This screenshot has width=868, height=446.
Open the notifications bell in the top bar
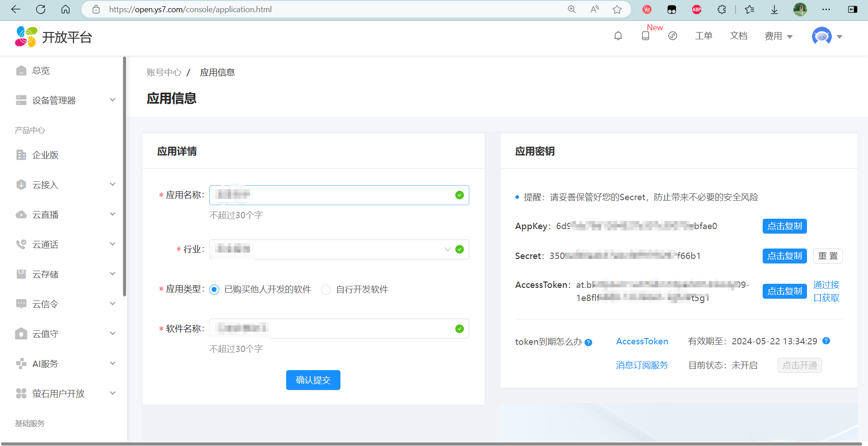click(618, 36)
